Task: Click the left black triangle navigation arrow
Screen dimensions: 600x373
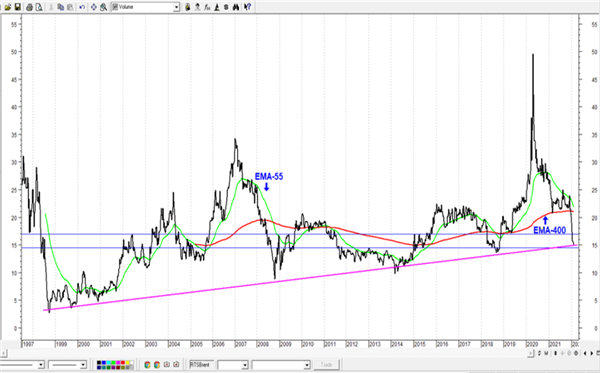Action: [585, 353]
